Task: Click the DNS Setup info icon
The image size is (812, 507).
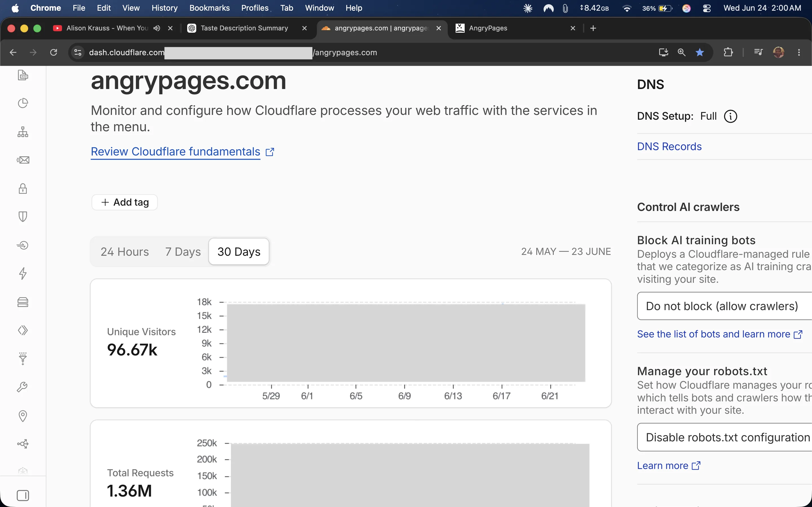Action: pos(731,116)
